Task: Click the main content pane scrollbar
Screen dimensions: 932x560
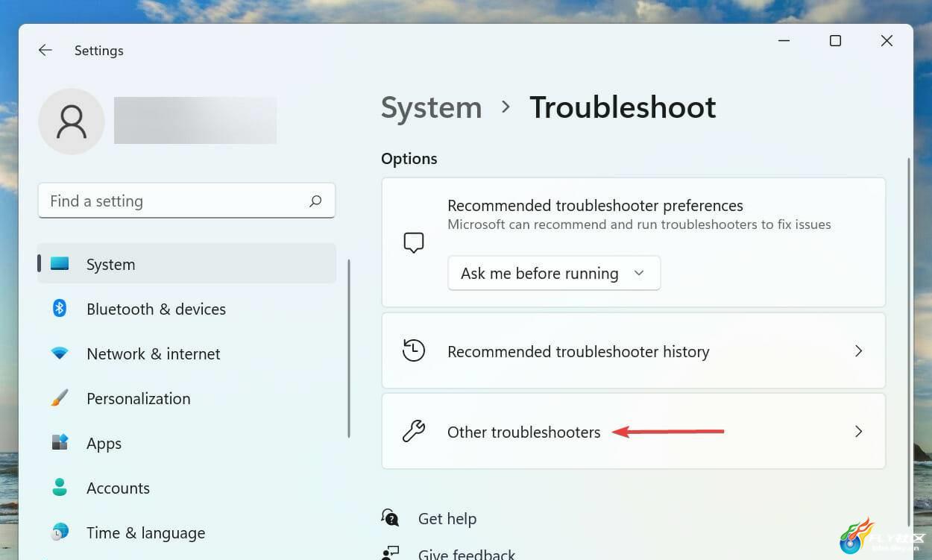Action: pyautogui.click(x=908, y=341)
